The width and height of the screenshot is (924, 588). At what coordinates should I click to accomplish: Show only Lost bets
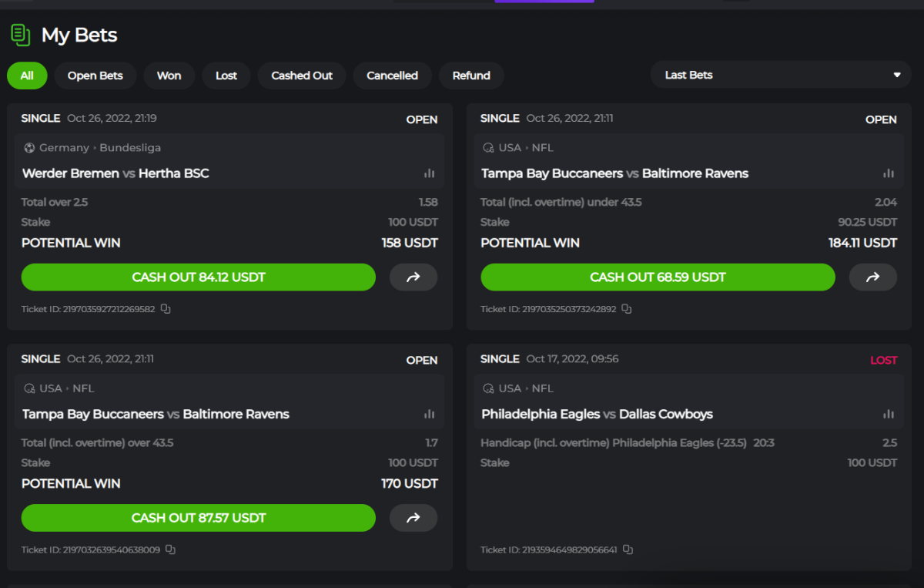tap(226, 76)
